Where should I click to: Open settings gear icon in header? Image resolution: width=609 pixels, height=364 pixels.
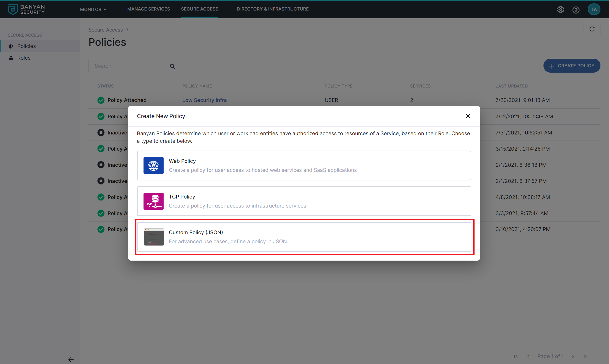click(x=560, y=10)
